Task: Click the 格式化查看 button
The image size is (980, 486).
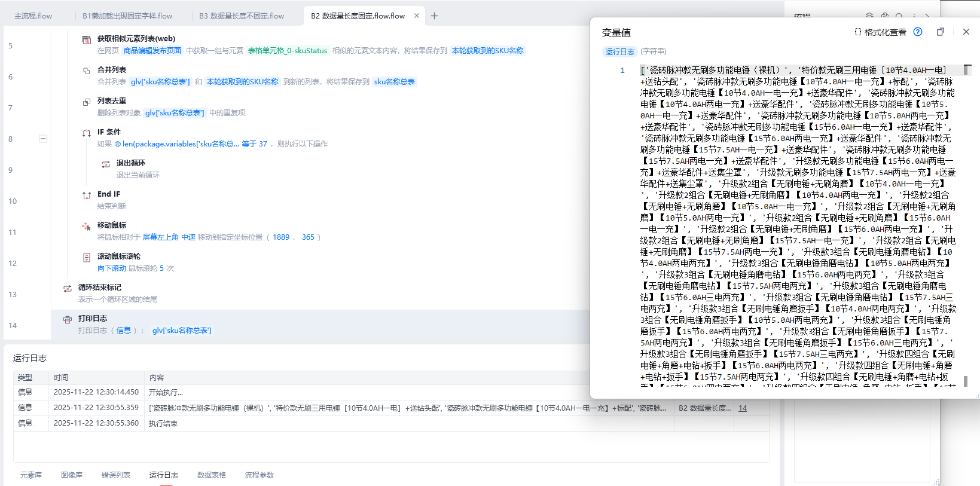Action: coord(880,32)
